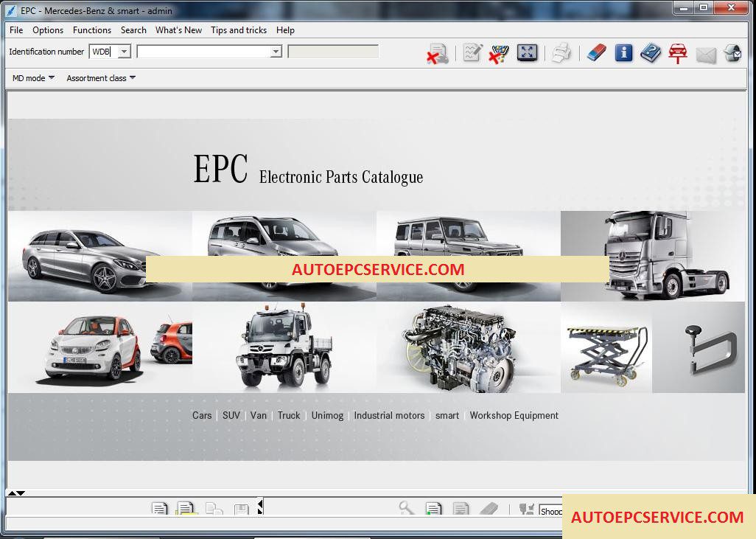Click the scissor lift workshop equipment image

pos(606,347)
